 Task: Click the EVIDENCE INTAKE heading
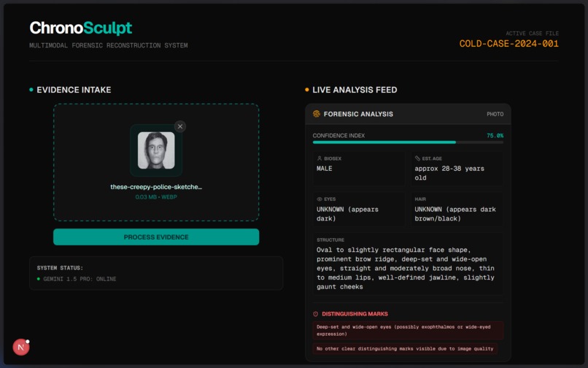(74, 90)
